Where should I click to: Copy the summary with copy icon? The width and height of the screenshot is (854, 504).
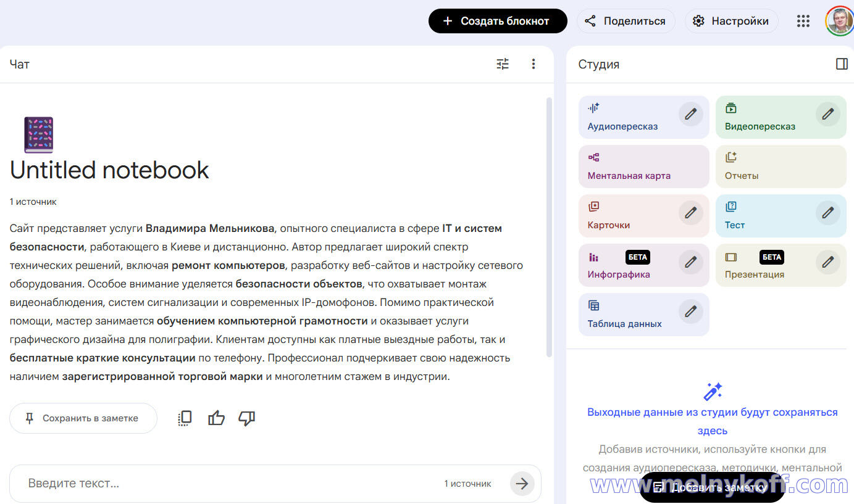click(185, 418)
